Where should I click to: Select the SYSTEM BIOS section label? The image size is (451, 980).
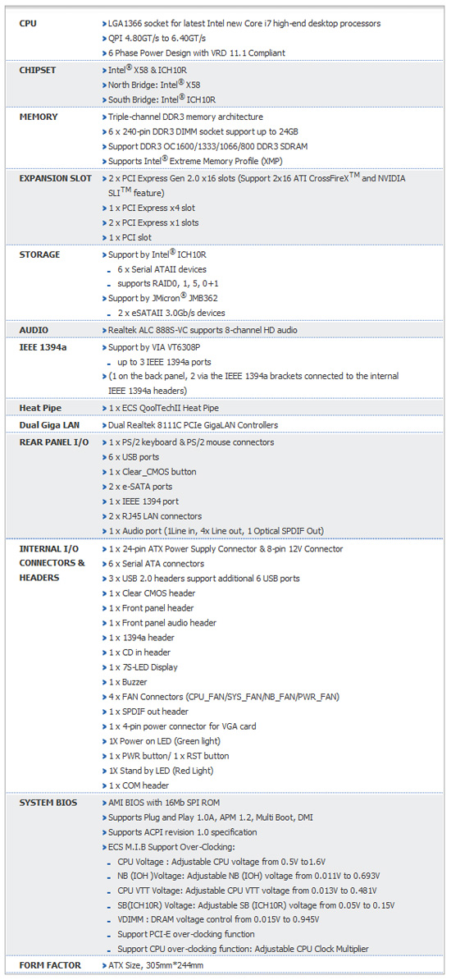(x=48, y=803)
